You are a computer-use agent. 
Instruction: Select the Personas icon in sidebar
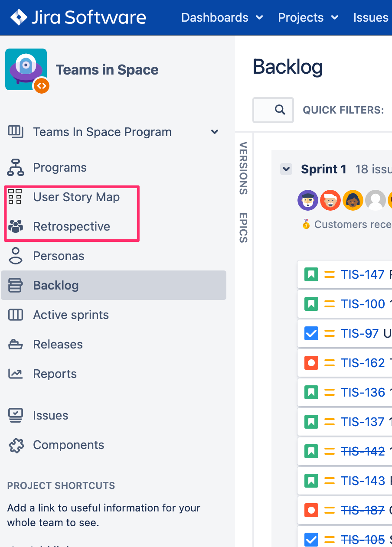(16, 256)
